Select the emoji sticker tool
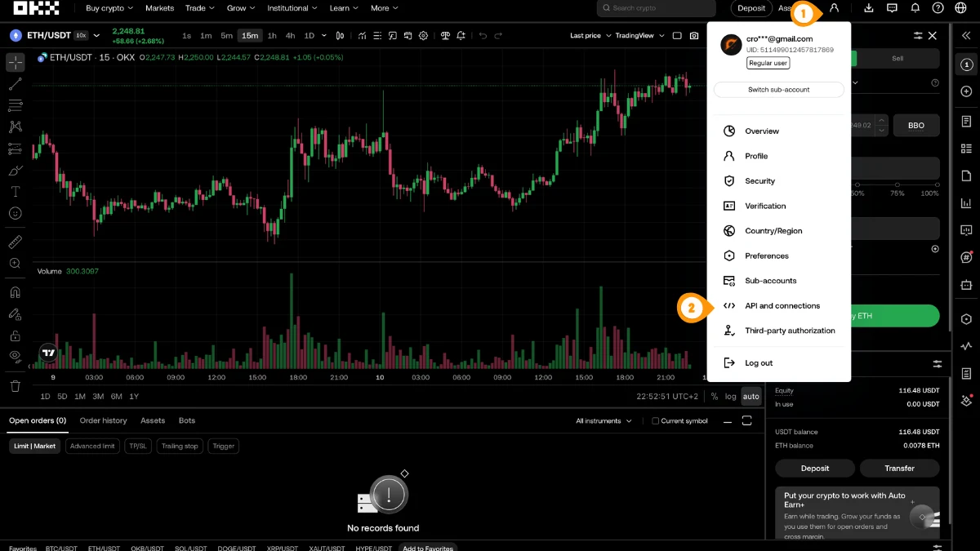Screen dimensions: 980x551 [15, 213]
